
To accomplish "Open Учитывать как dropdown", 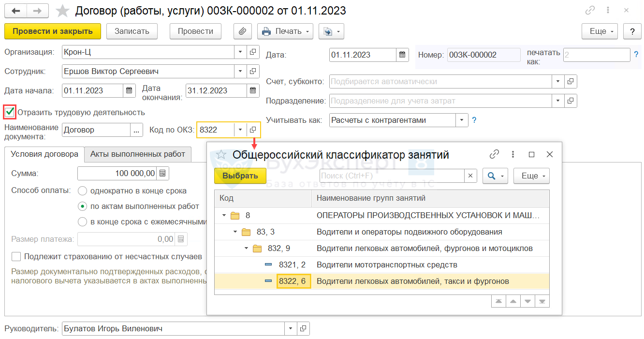I will [462, 120].
